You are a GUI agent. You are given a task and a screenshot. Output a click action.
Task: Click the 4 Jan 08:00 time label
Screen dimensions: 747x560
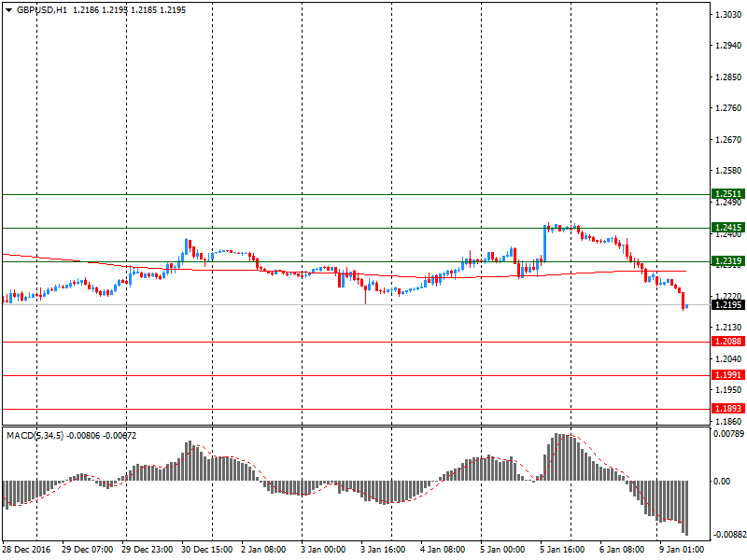click(x=442, y=550)
